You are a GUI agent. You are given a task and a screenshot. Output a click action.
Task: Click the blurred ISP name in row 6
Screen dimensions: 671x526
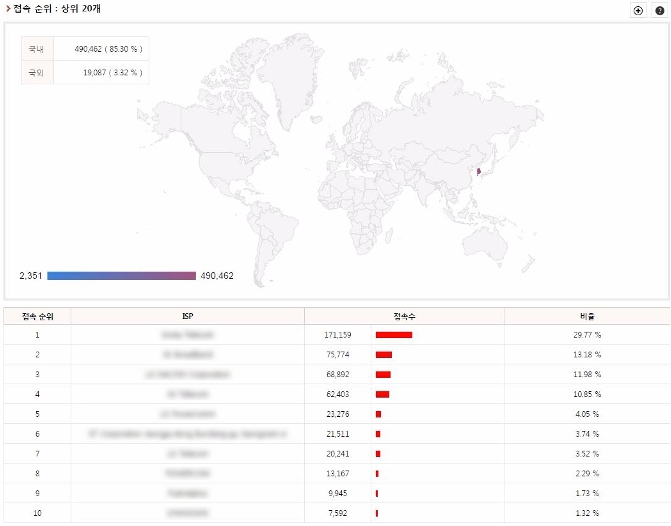(187, 433)
